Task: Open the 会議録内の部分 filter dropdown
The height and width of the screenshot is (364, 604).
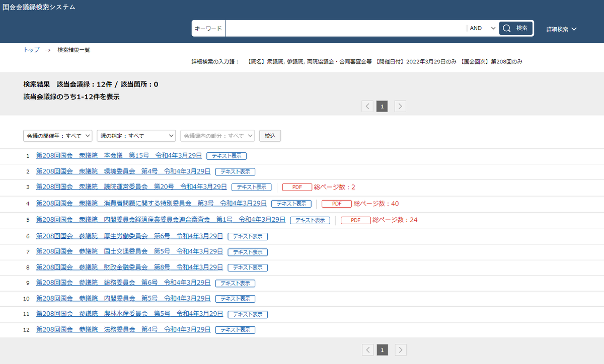Action: click(x=218, y=136)
